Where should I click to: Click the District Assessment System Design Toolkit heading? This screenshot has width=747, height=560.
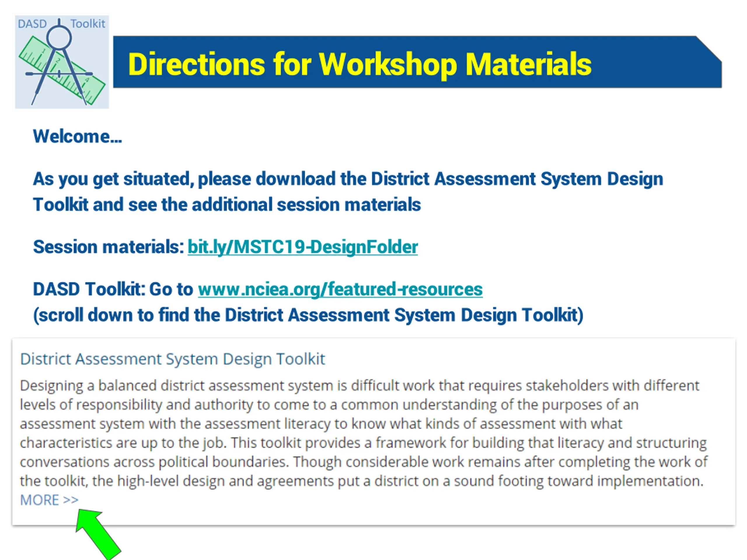click(172, 359)
